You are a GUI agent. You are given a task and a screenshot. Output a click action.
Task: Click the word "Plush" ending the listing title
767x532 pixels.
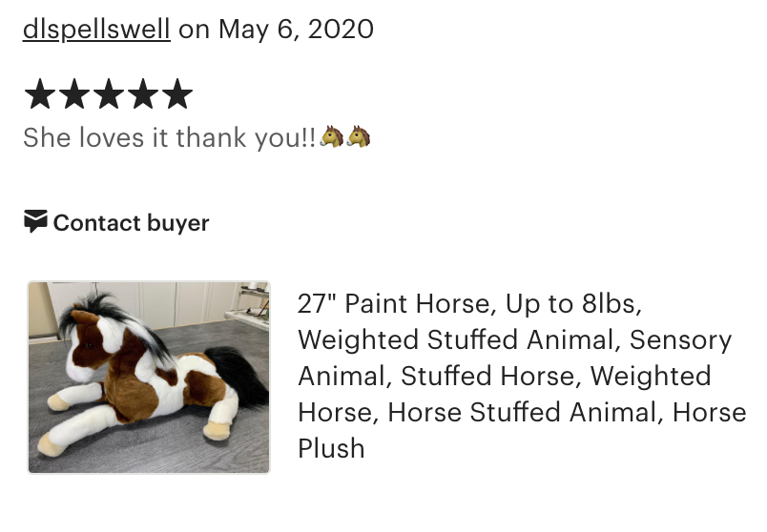[331, 448]
